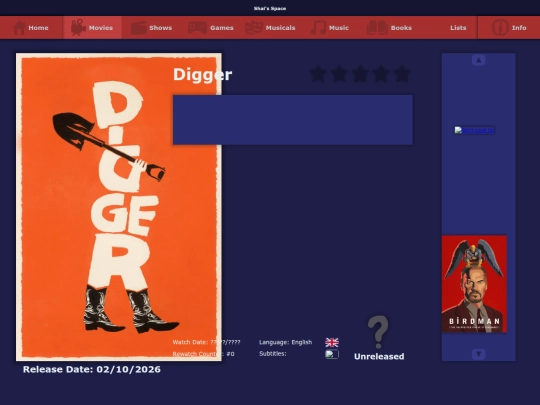This screenshot has width=540, height=405.
Task: Click the broken image link in sidebar
Action: click(x=474, y=130)
